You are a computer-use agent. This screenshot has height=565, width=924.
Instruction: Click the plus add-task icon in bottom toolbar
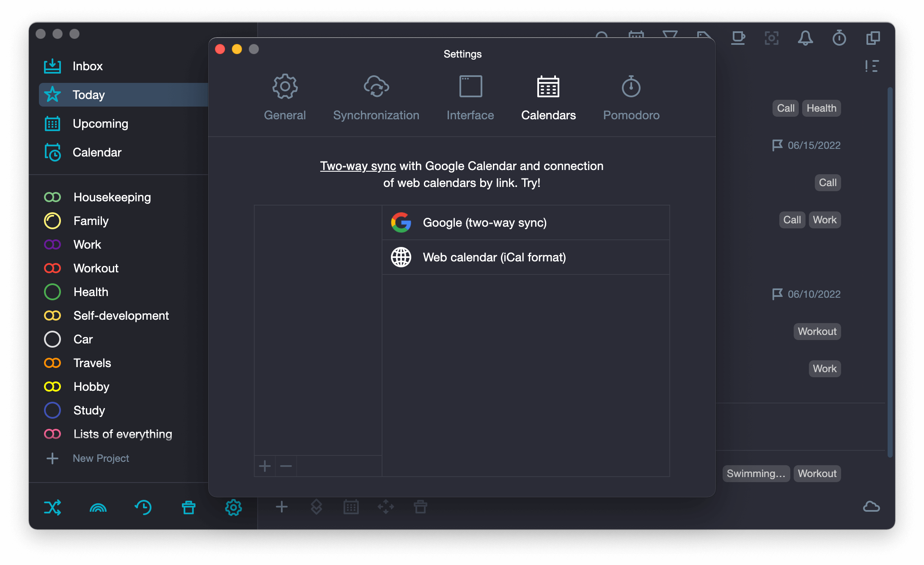pos(282,507)
